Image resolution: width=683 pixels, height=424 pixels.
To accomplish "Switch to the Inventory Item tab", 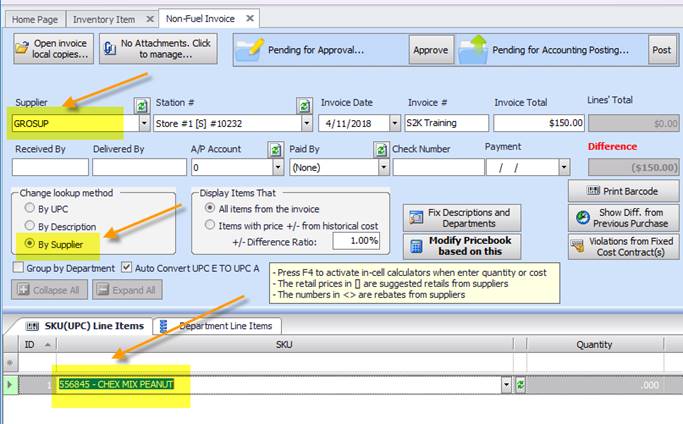I will click(x=106, y=19).
